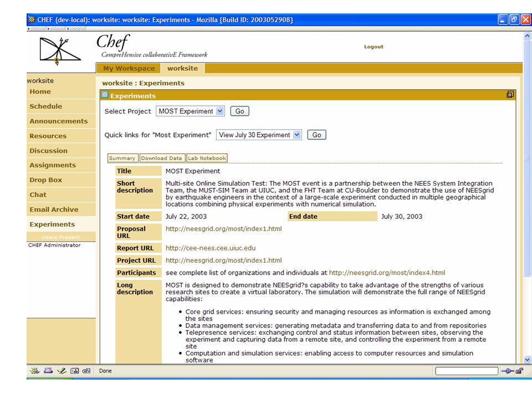Click Go next to Select Project

(239, 111)
